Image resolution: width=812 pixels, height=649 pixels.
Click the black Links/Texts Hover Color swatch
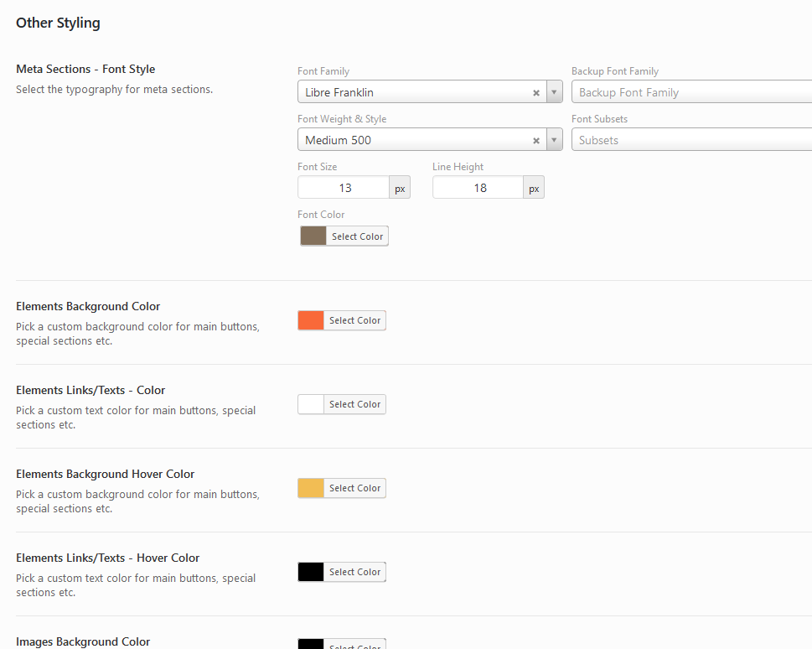click(311, 572)
